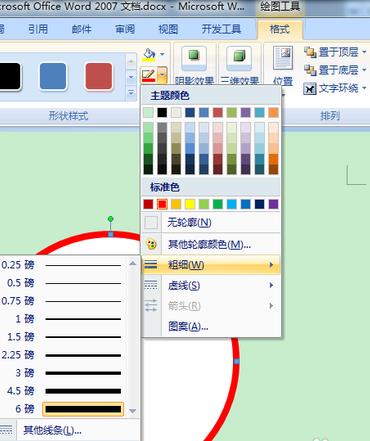
Task: Open the shape fill dropdown arrow
Action: pos(162,54)
